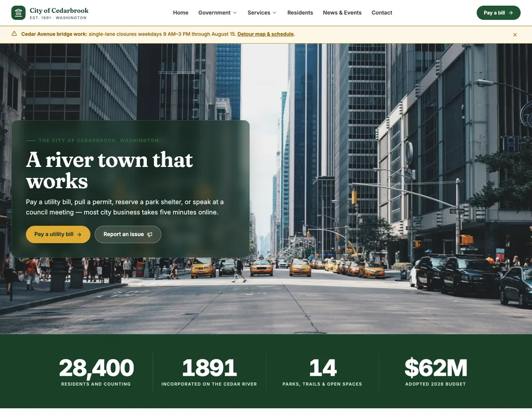Click the $62M budget statistic
This screenshot has height=420, width=532.
[436, 372]
